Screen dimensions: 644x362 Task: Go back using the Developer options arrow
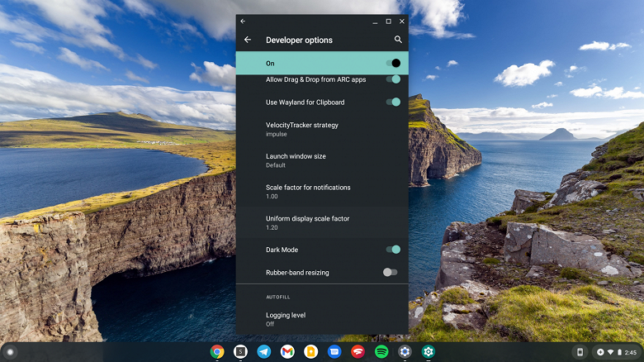[x=247, y=40]
